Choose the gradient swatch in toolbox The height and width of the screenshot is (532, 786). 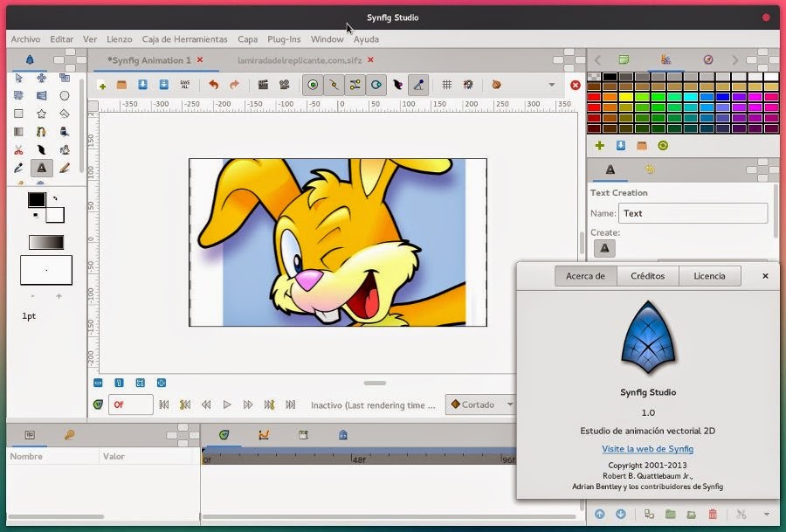(46, 243)
